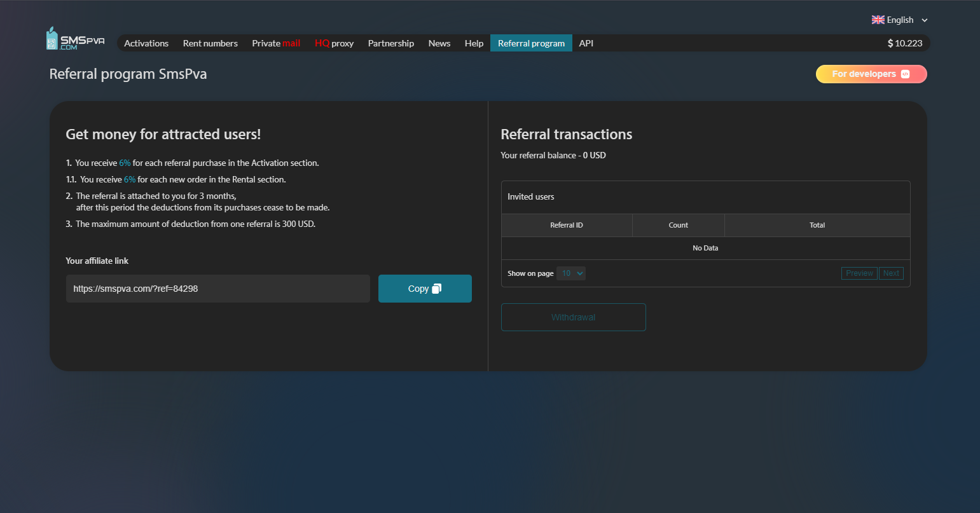Viewport: 980px width, 513px height.
Task: Click the Show on page label
Action: click(x=530, y=273)
